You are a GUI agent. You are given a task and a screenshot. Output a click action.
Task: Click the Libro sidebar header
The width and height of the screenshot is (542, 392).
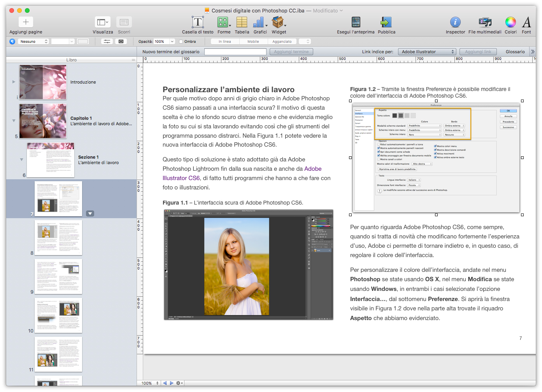tap(71, 60)
